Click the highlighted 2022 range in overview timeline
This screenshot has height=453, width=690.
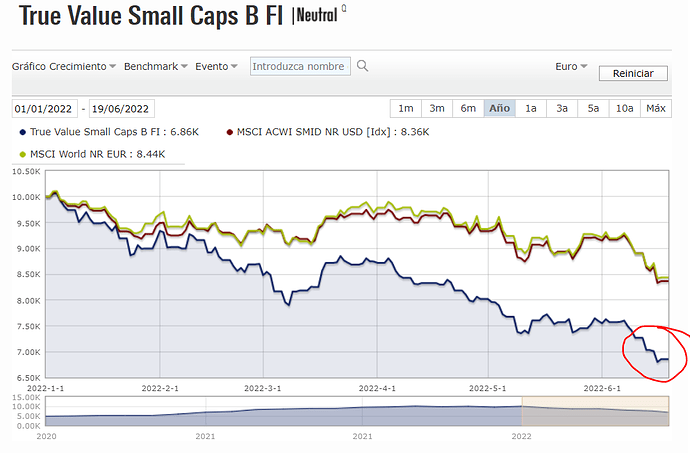[x=595, y=411]
